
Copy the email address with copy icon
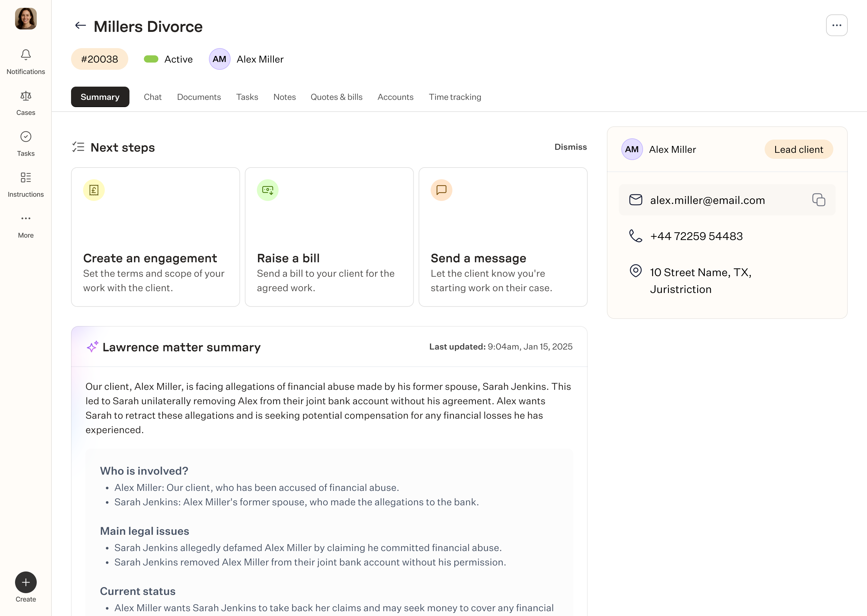pyautogui.click(x=819, y=200)
